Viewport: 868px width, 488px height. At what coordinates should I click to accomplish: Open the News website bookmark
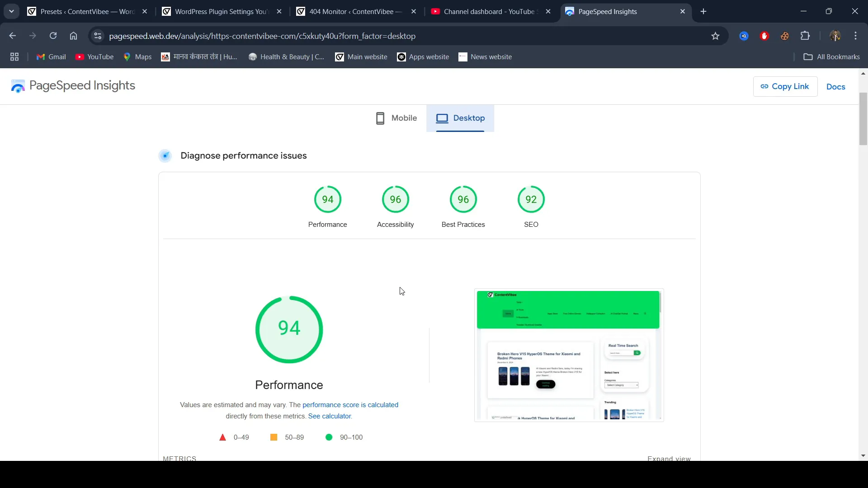click(x=485, y=57)
